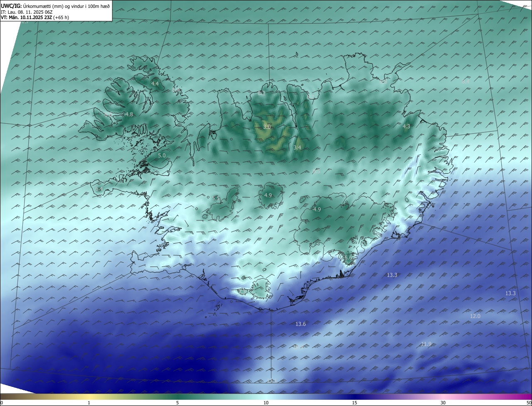Click the 13.6 value label south of Iceland

[x=300, y=324]
